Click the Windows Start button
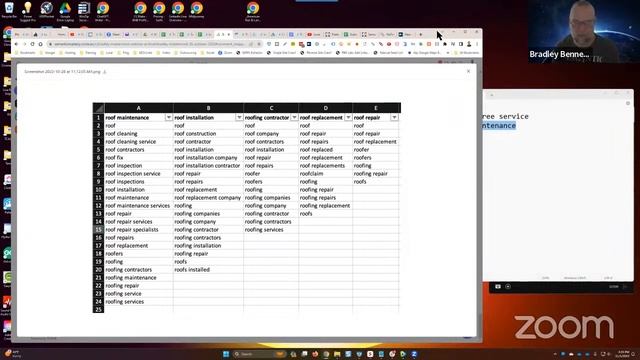The height and width of the screenshot is (360, 640). click(x=226, y=354)
